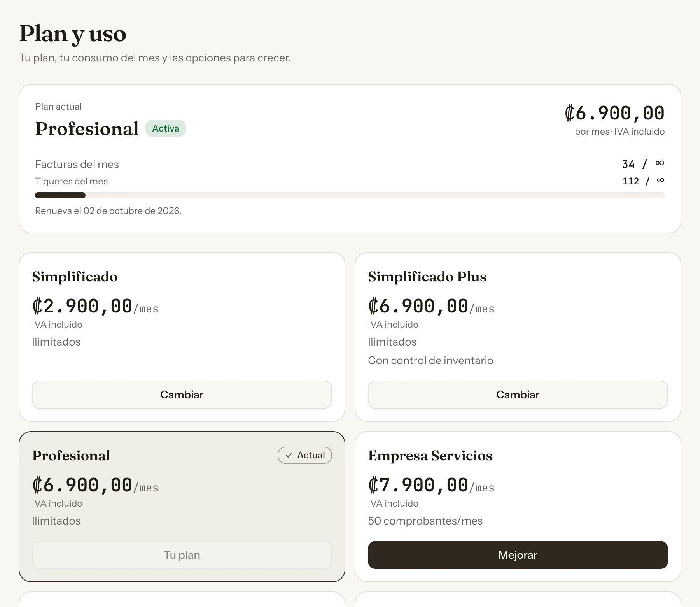This screenshot has height=607, width=700.
Task: Click the Plan y uso page title
Action: coord(73,34)
